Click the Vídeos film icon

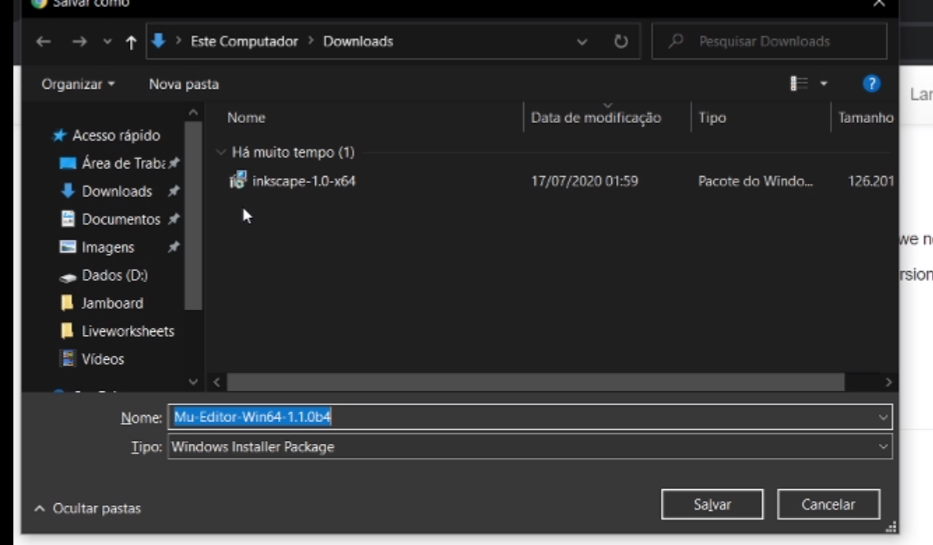tap(68, 358)
